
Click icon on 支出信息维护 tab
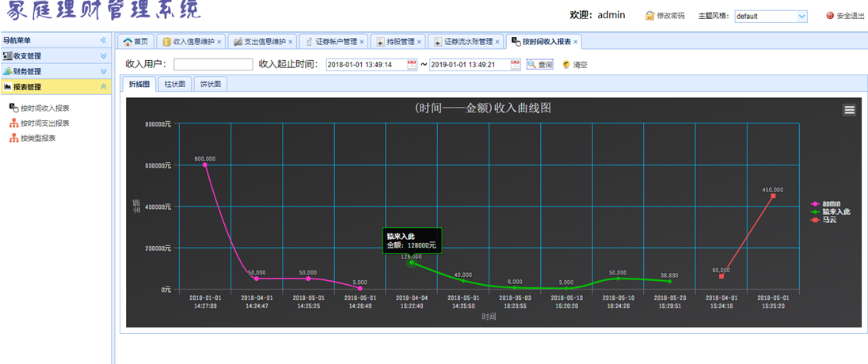[x=238, y=41]
